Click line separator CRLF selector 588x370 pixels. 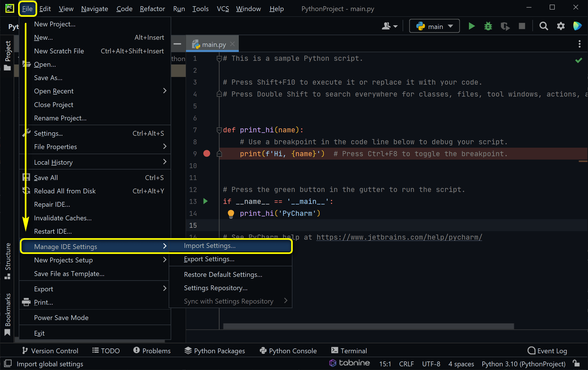point(406,364)
